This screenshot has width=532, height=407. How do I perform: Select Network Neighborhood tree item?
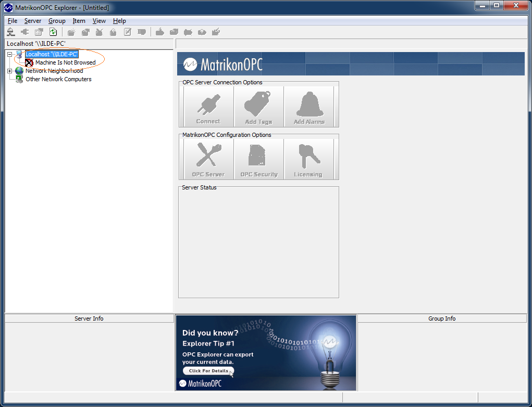pyautogui.click(x=54, y=71)
